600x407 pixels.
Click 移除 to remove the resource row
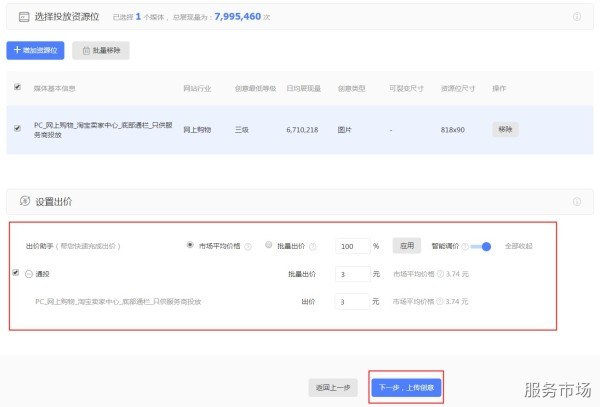(505, 129)
